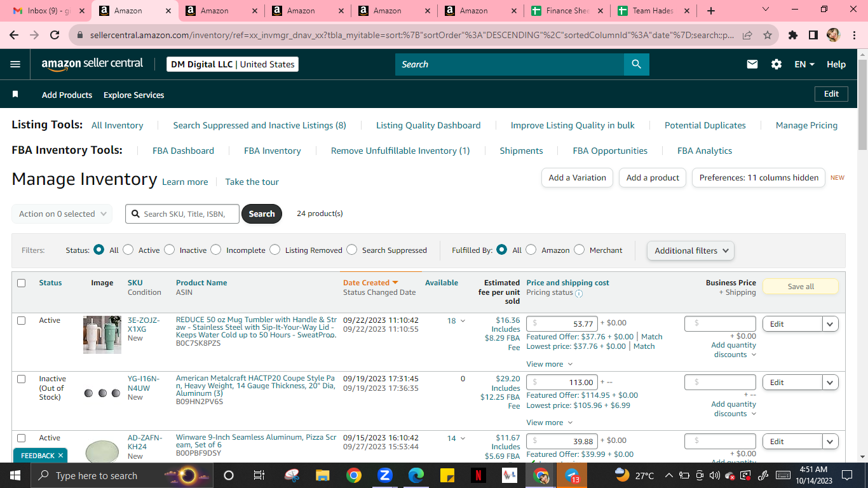Image resolution: width=868 pixels, height=488 pixels.
Task: Open a new browser tab with plus icon
Action: tap(711, 11)
